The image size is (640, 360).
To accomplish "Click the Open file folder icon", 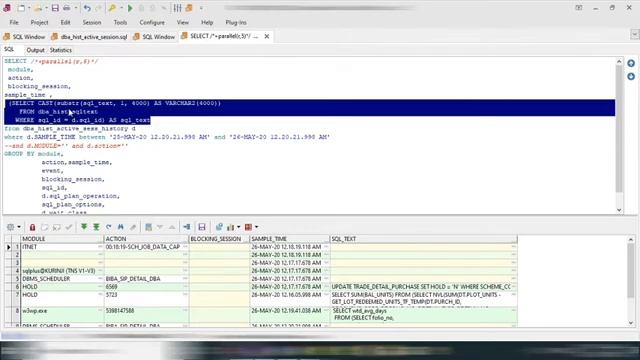I will coord(38,8).
